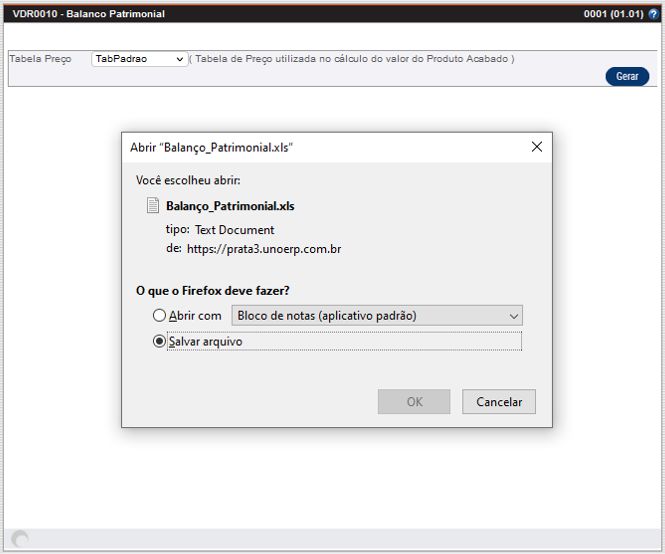665x554 pixels.
Task: Click the loading spinner in status bar
Action: [20, 540]
